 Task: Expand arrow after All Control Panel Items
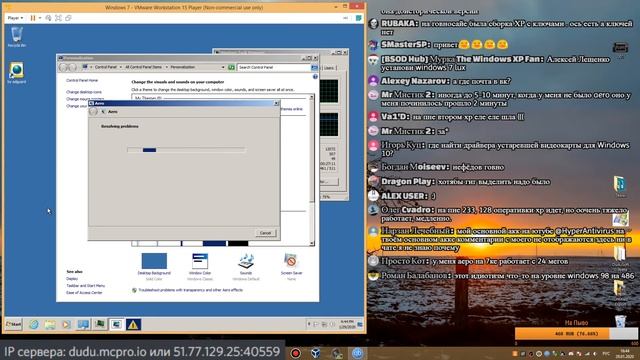pyautogui.click(x=167, y=67)
